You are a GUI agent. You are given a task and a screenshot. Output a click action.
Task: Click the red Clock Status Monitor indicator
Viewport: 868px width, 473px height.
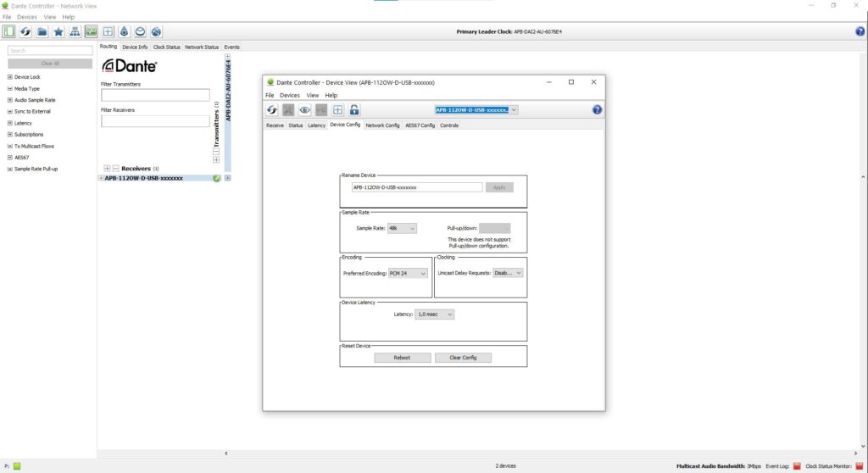click(860, 466)
